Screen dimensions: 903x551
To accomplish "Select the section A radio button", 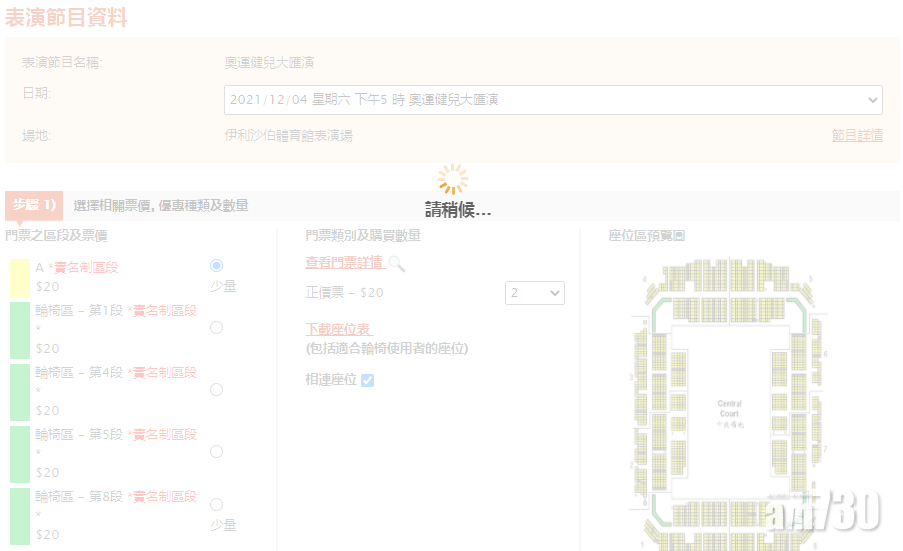I will (x=216, y=266).
